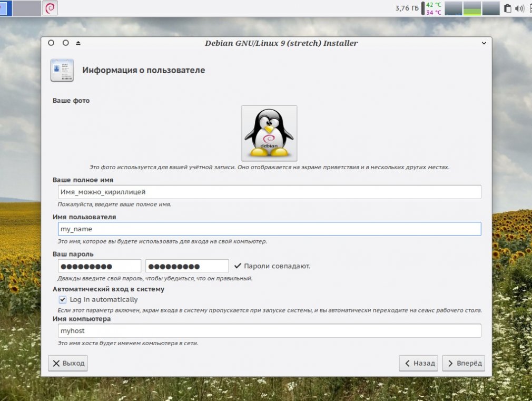
Task: Click the Debian GNU/Linux 9 (stretch) Installer title
Action: tap(281, 43)
